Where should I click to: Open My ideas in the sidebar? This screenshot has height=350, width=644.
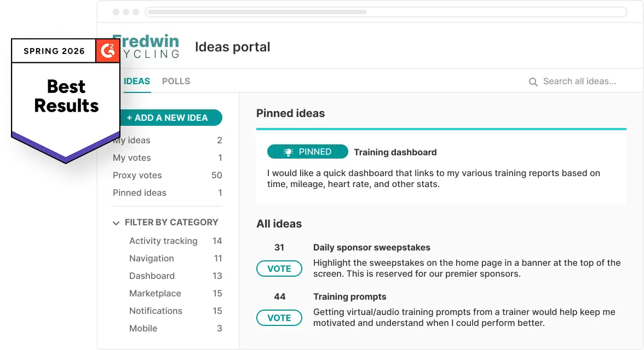click(132, 141)
